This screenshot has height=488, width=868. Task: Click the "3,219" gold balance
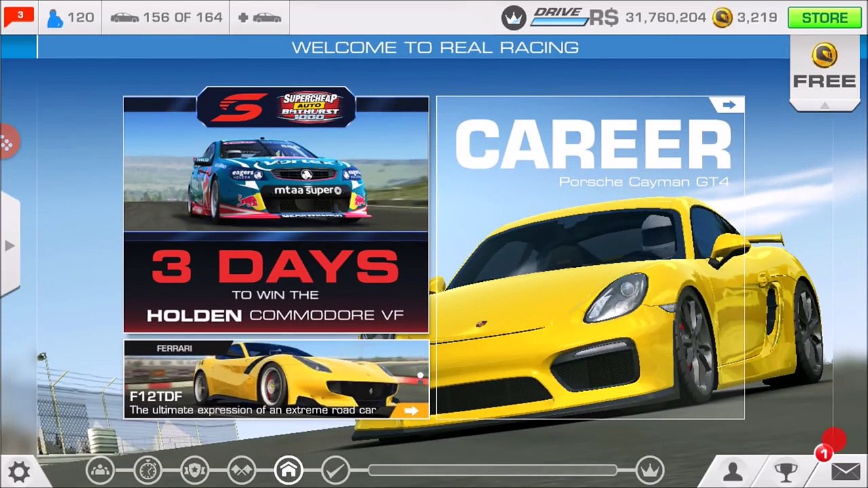[x=757, y=18]
